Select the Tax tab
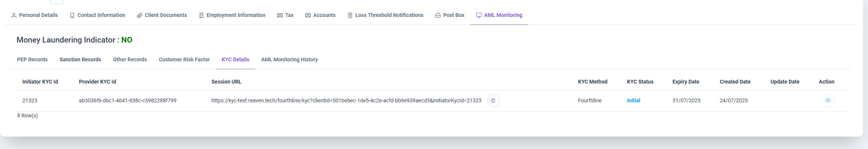This screenshot has height=149, width=868. 285,15
